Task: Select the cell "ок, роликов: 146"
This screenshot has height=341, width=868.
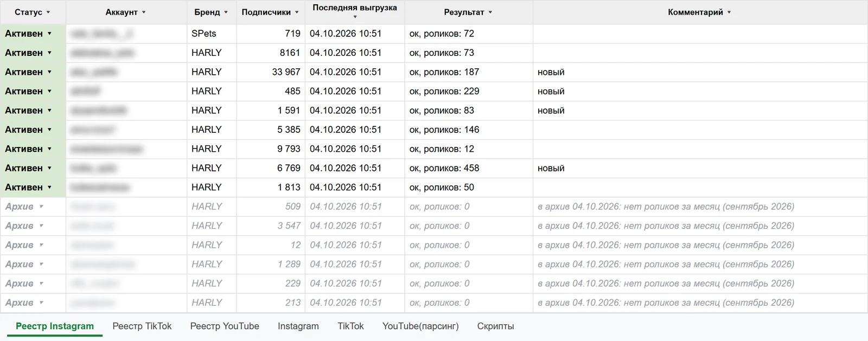Action: 469,130
